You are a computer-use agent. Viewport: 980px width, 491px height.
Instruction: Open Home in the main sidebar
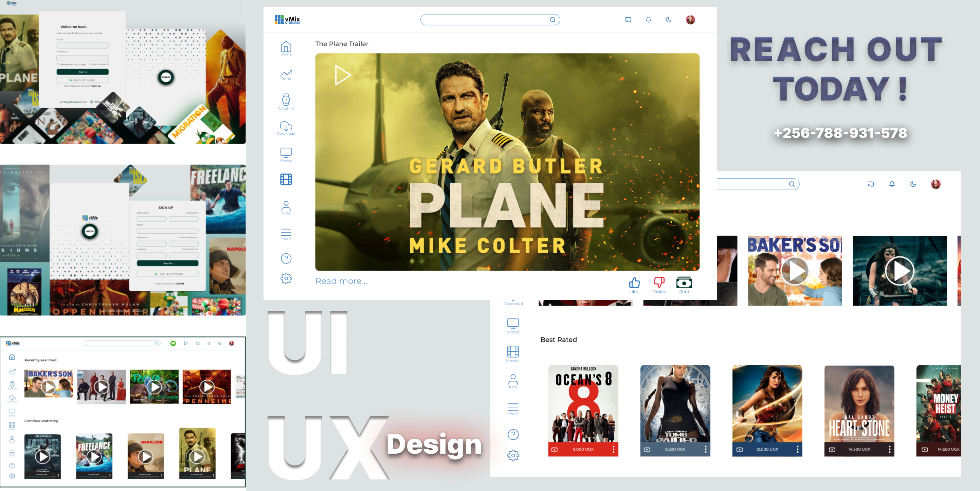pyautogui.click(x=286, y=49)
